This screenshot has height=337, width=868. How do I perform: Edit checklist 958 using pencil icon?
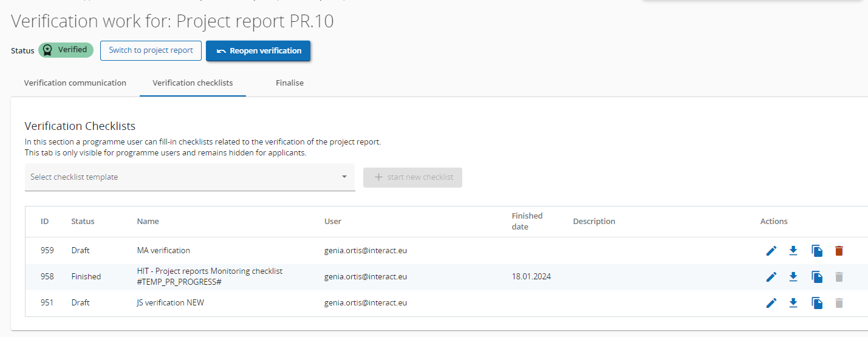click(771, 277)
